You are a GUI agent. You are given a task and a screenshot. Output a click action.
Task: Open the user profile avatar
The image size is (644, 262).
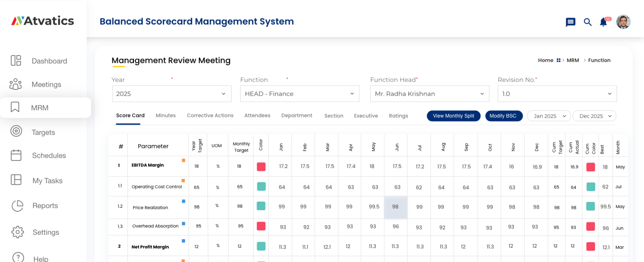[623, 22]
